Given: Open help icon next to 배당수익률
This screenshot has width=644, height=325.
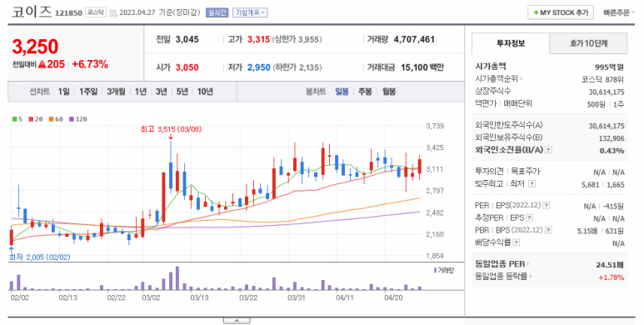Looking at the screenshot, I should pyautogui.click(x=517, y=242).
